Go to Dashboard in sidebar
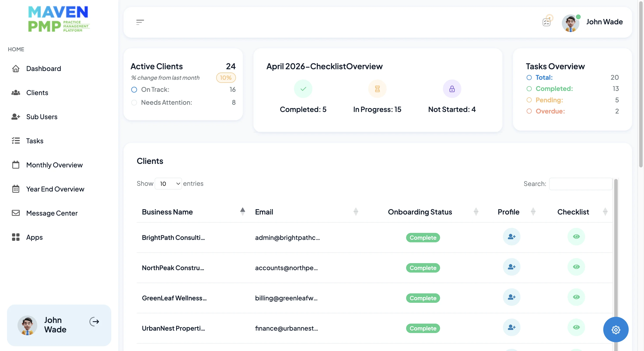The width and height of the screenshot is (644, 351). (44, 69)
